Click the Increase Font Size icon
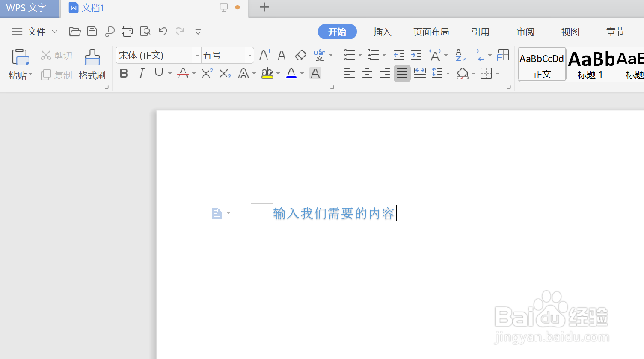 [x=264, y=55]
